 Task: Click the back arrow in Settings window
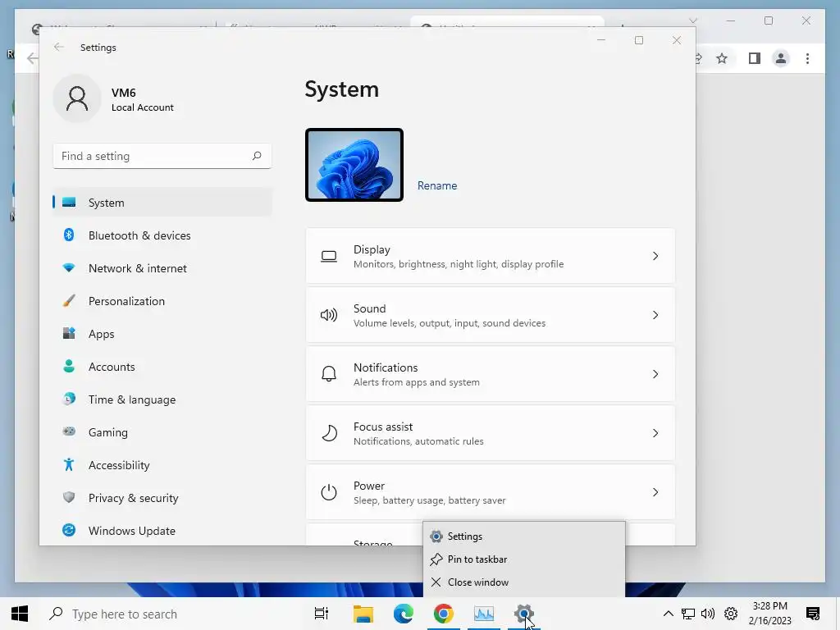(x=59, y=47)
